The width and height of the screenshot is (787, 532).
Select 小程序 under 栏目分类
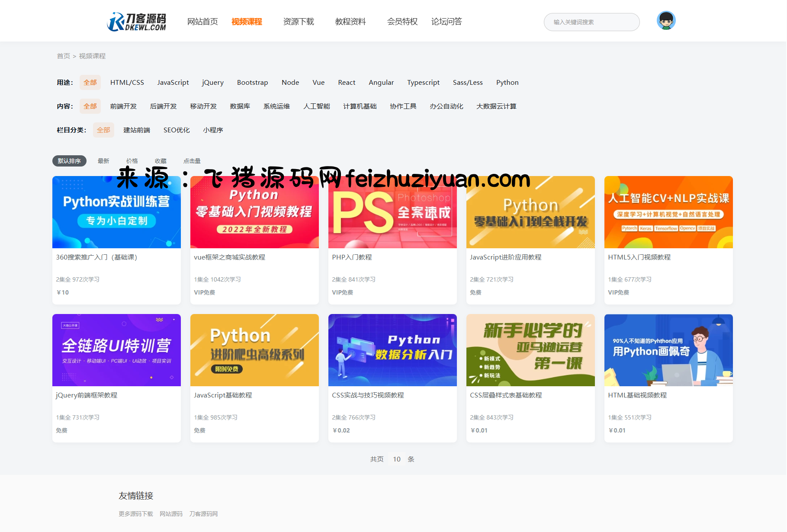point(213,130)
